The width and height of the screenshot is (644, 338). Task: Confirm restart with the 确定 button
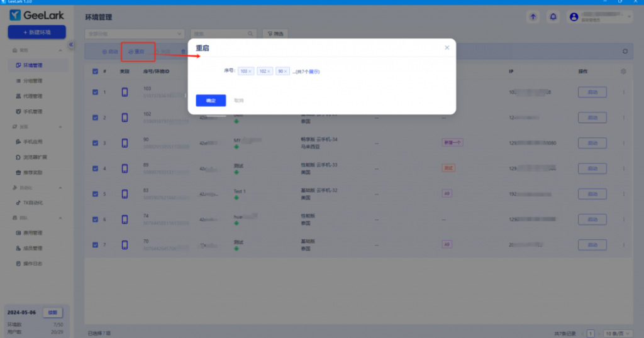211,101
